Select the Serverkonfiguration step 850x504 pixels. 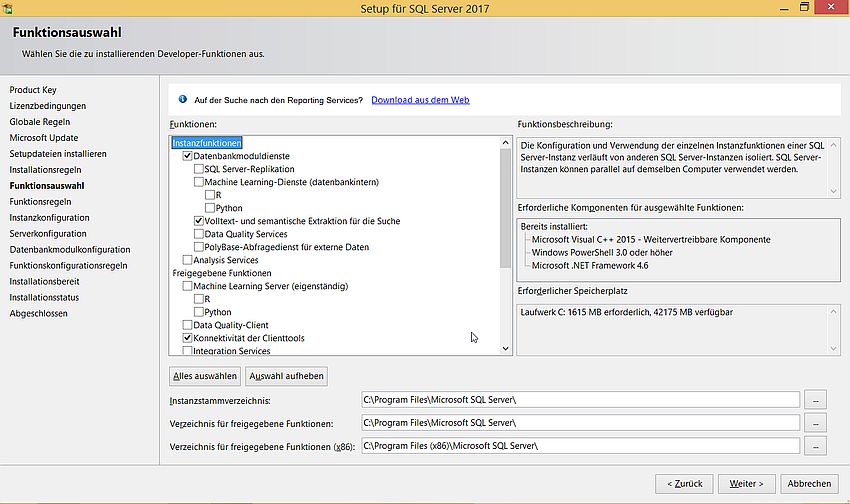[x=48, y=234]
